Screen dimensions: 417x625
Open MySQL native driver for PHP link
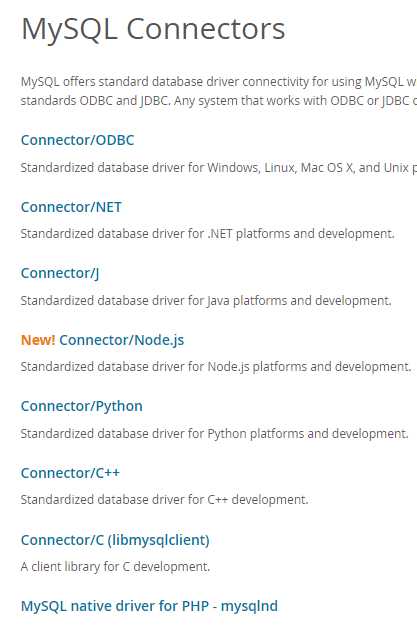(149, 606)
